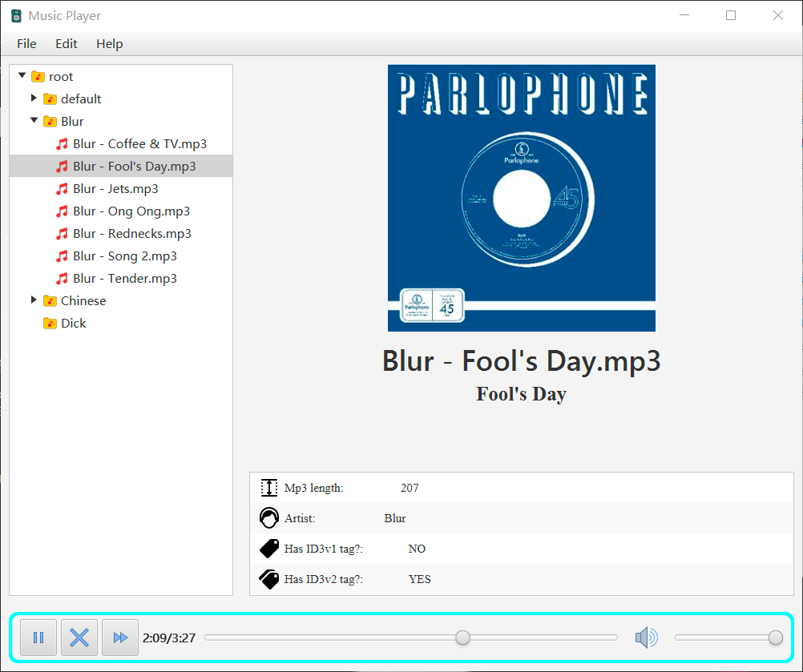Screen dimensions: 803x672
Task: Click the stop playback X button
Action: [x=79, y=638]
